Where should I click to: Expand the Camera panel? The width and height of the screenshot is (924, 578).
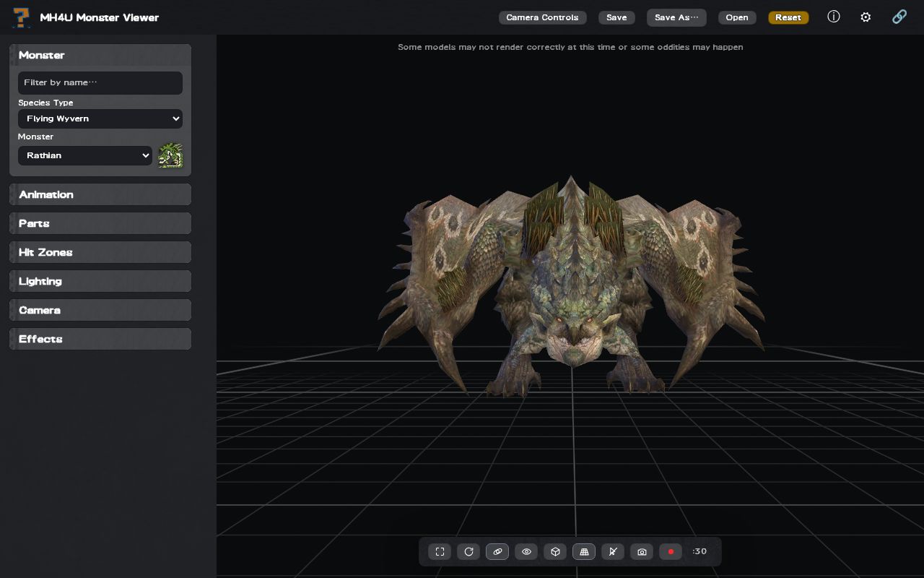click(100, 310)
